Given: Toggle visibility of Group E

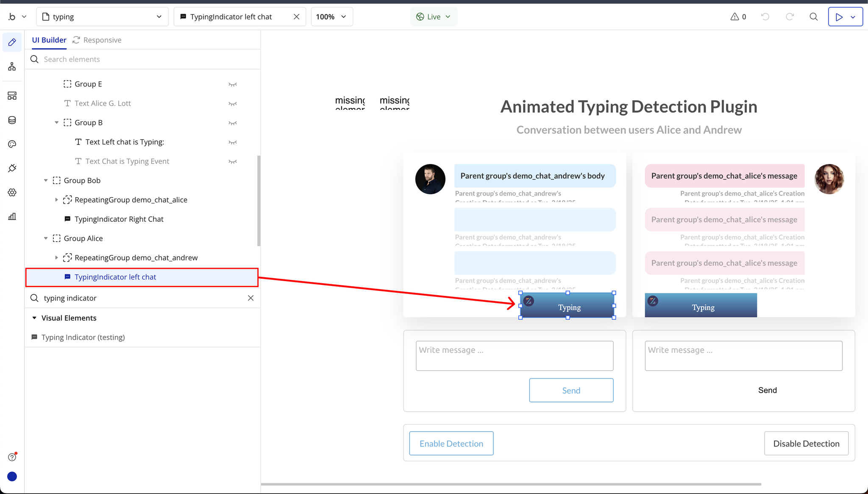Looking at the screenshot, I should click(x=232, y=84).
